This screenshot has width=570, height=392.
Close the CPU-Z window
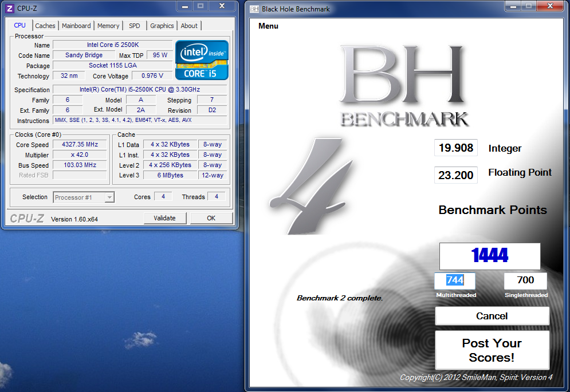click(222, 6)
